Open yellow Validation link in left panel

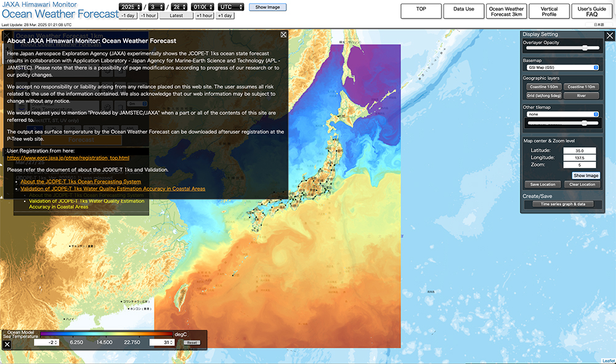86,204
